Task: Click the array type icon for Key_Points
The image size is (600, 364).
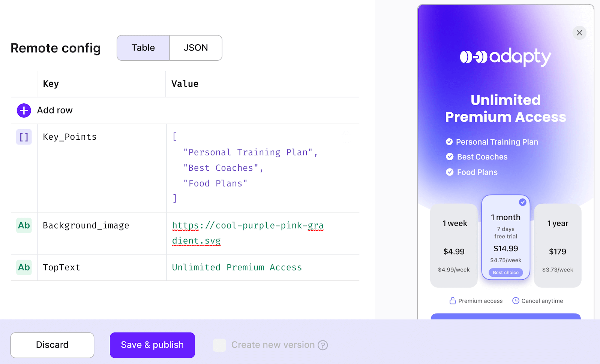Action: [24, 137]
